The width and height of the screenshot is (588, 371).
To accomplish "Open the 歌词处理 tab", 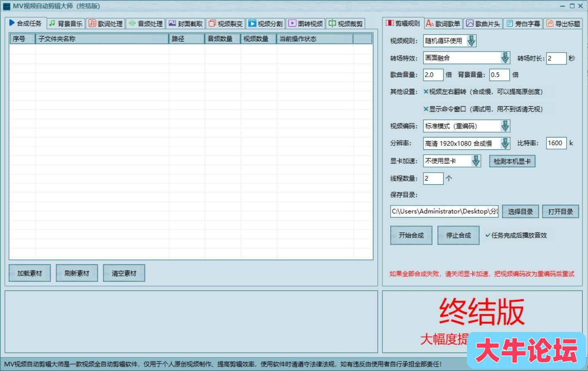I will [105, 24].
